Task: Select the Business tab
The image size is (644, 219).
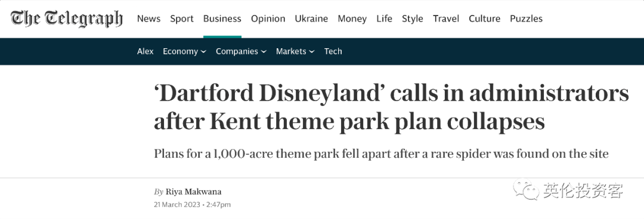Action: [x=222, y=18]
